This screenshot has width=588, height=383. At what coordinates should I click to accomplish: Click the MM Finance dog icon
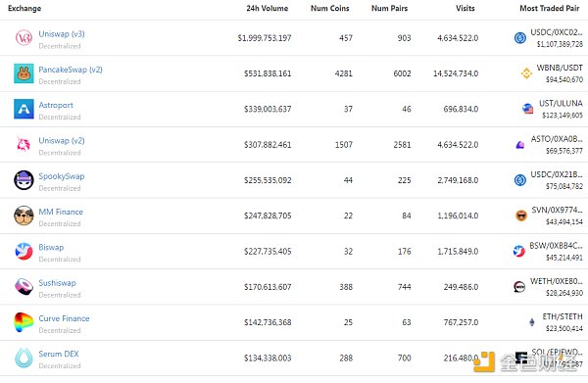(24, 215)
